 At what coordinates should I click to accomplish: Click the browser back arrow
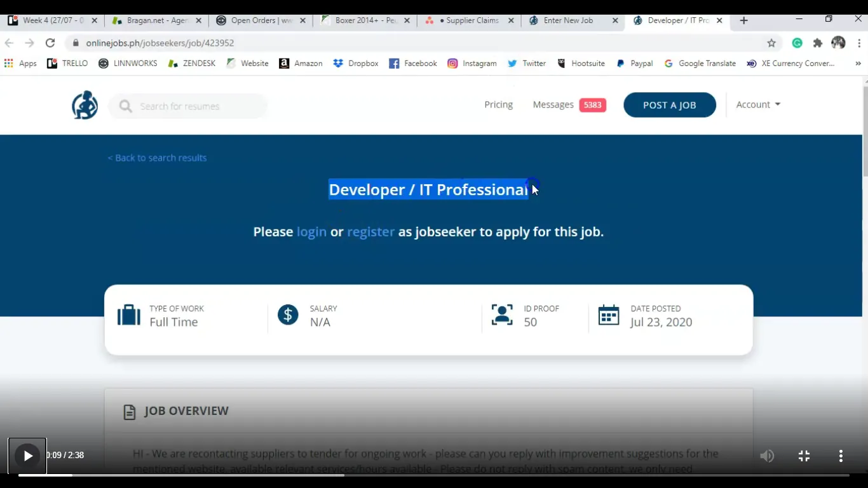coord(9,43)
